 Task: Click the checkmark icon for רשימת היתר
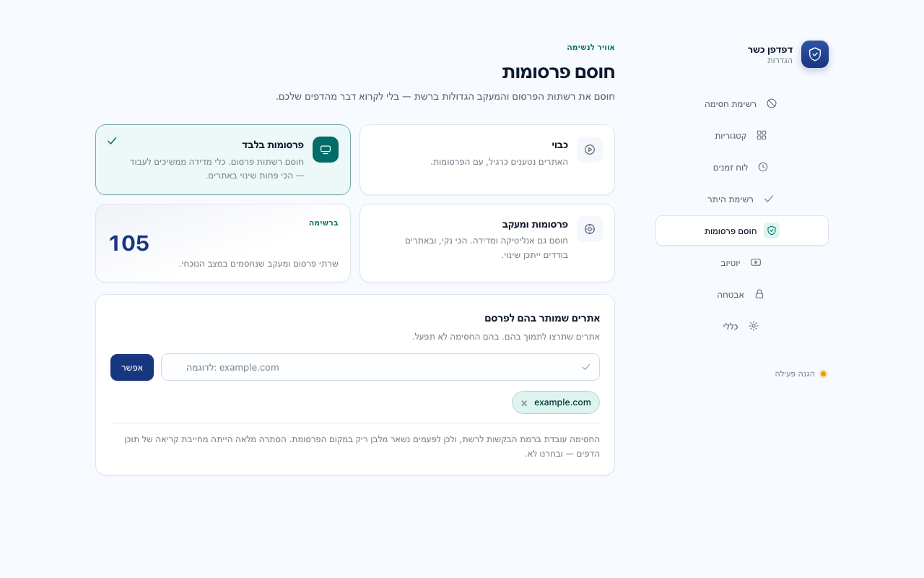769,199
